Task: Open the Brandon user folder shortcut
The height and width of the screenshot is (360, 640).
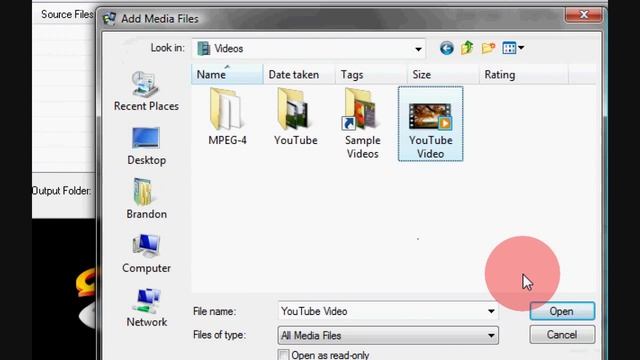Action: click(146, 199)
